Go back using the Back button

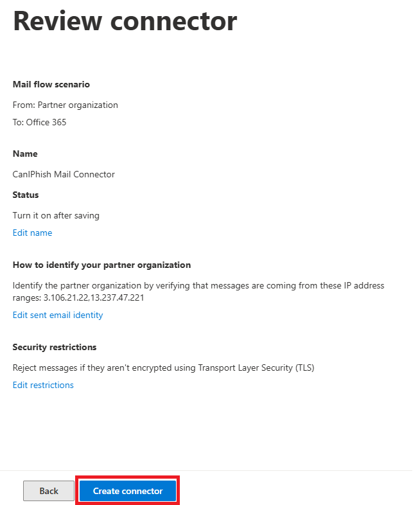coord(49,491)
